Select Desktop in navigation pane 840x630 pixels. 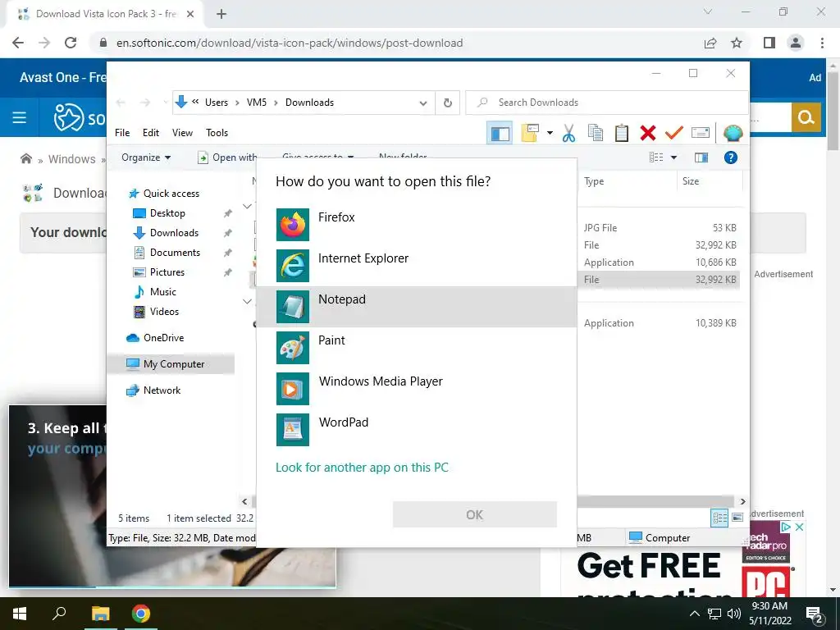167,213
